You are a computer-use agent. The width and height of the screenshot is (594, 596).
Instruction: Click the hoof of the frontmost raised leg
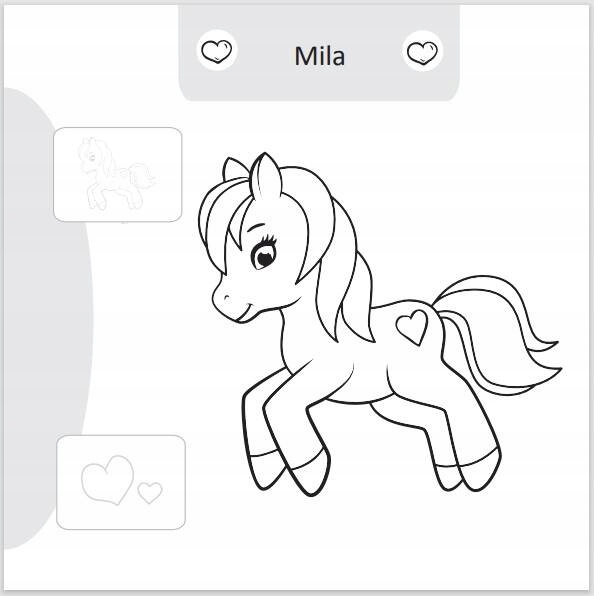[x=310, y=473]
